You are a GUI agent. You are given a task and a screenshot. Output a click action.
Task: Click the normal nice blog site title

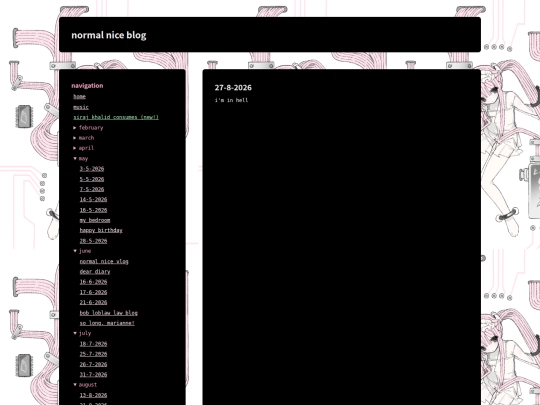click(109, 35)
